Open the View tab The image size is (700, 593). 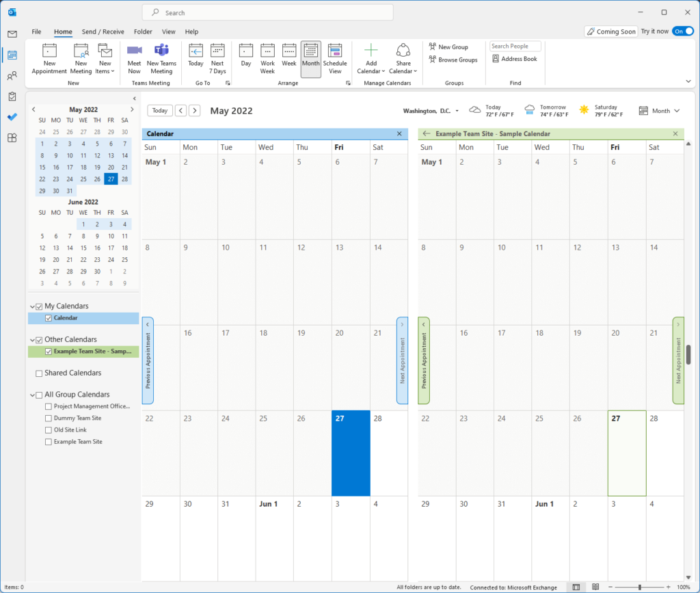pyautogui.click(x=168, y=31)
